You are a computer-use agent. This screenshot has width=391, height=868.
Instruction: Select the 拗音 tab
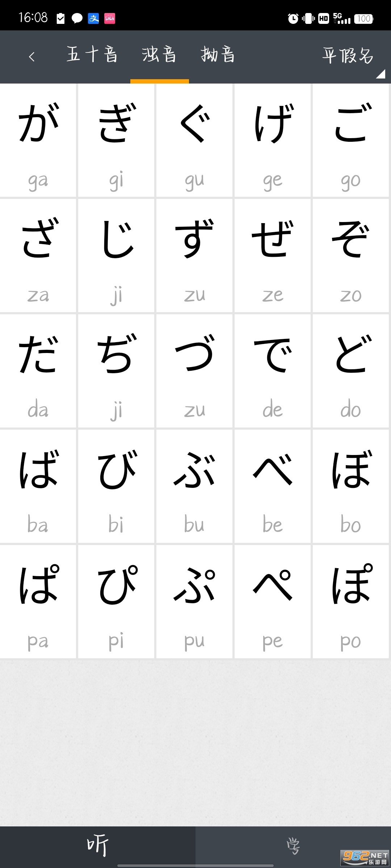(218, 55)
